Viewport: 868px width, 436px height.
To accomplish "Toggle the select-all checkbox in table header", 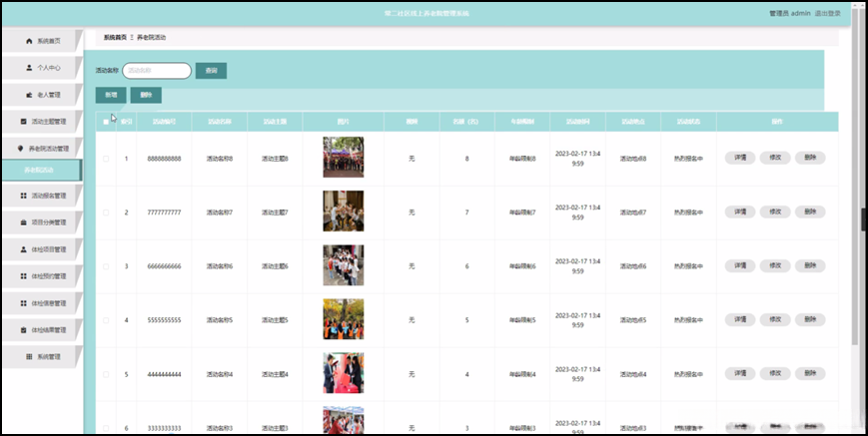I will pyautogui.click(x=106, y=122).
